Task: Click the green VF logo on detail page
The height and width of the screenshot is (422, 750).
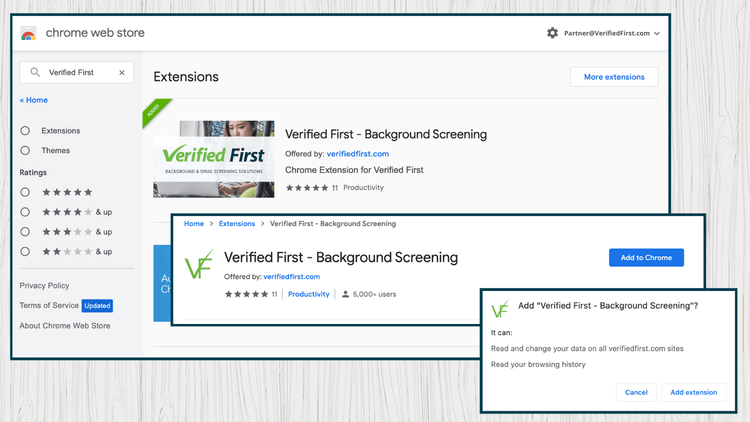Action: coord(199,264)
